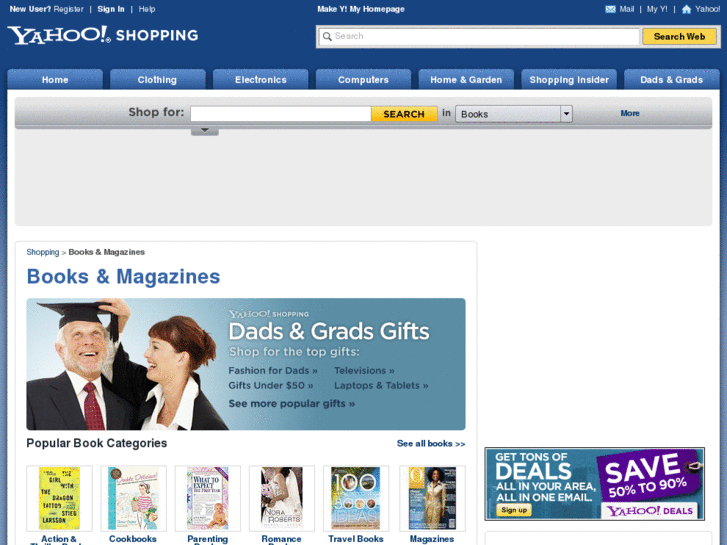Click See more popular gifts
Image resolution: width=727 pixels, height=545 pixels.
pos(292,404)
